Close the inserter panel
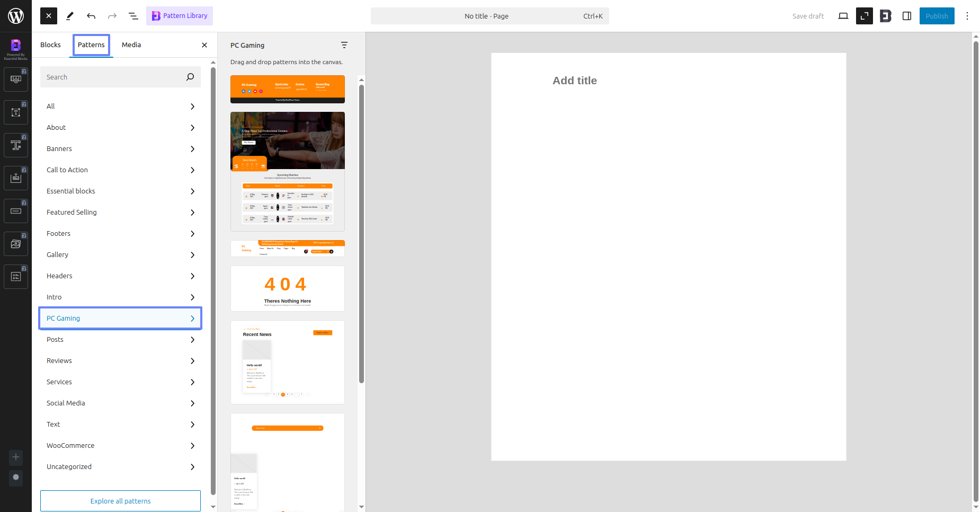Screen dimensions: 980x512 (x=204, y=45)
